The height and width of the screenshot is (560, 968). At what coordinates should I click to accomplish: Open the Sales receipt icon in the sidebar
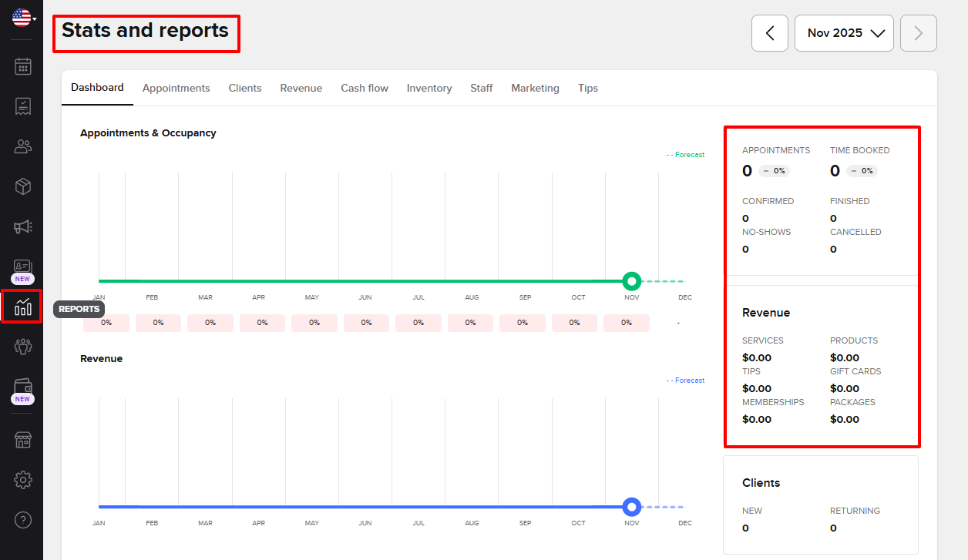pos(22,106)
